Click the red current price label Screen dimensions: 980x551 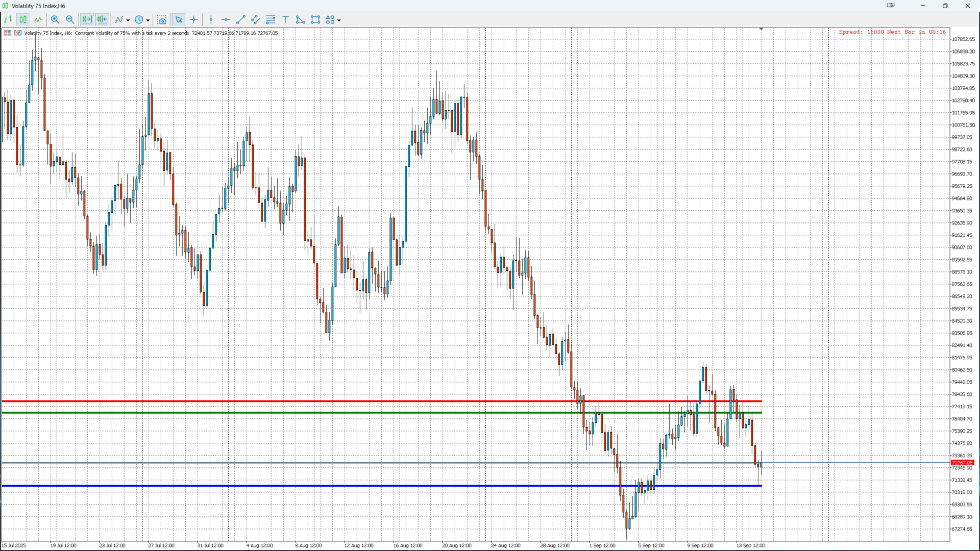(x=962, y=463)
